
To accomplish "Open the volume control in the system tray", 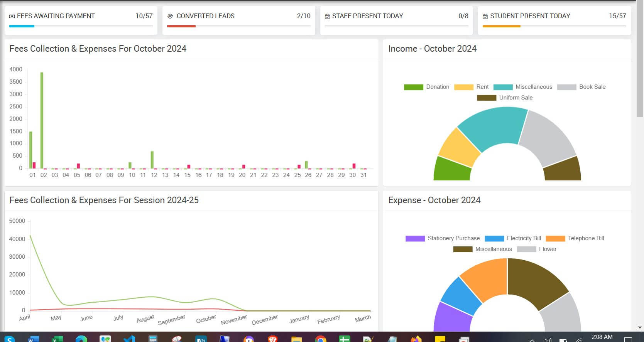I will [547, 340].
